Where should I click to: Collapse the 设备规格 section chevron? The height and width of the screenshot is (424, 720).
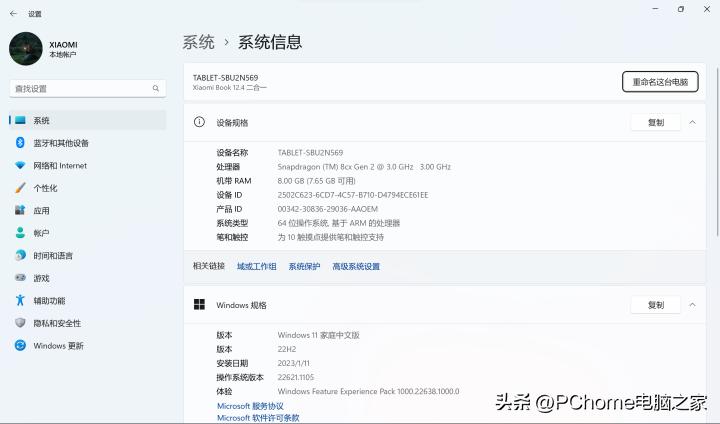click(x=692, y=123)
